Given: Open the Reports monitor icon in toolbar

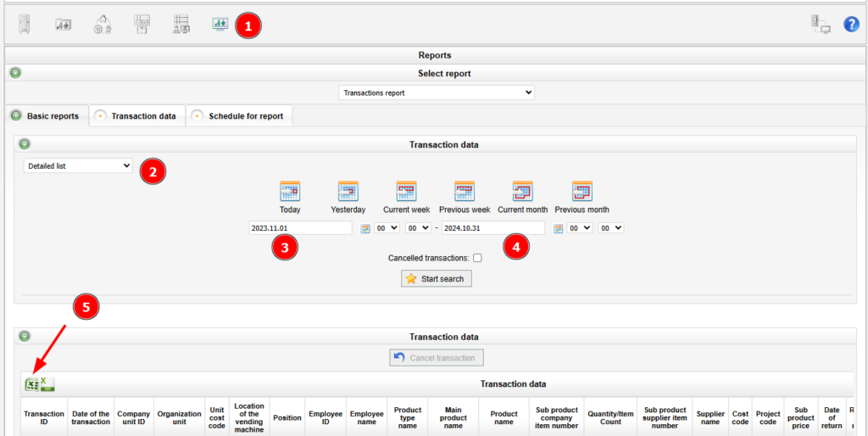Looking at the screenshot, I should pyautogui.click(x=220, y=25).
